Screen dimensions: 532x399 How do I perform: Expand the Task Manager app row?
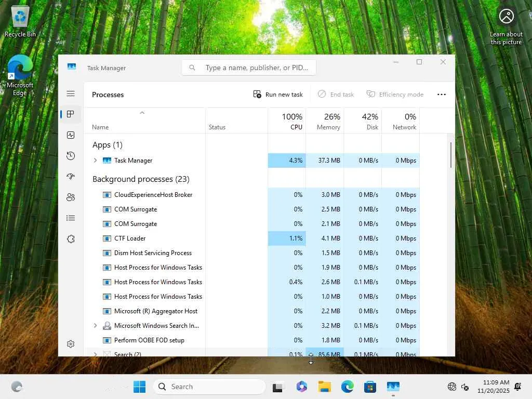[96, 160]
